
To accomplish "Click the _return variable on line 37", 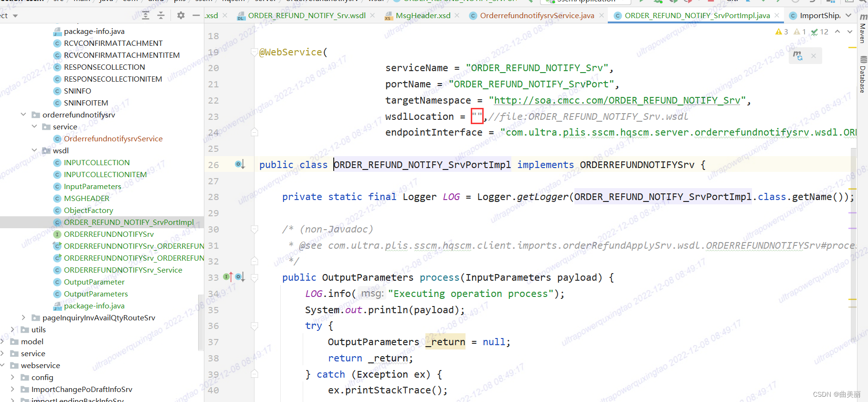I will pos(445,342).
